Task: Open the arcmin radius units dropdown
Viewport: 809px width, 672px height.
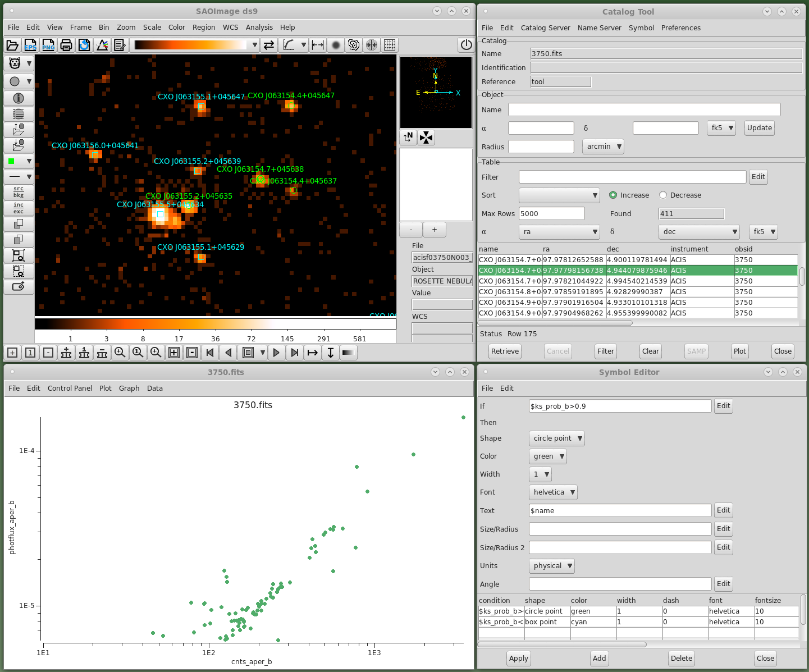Action: click(x=603, y=147)
